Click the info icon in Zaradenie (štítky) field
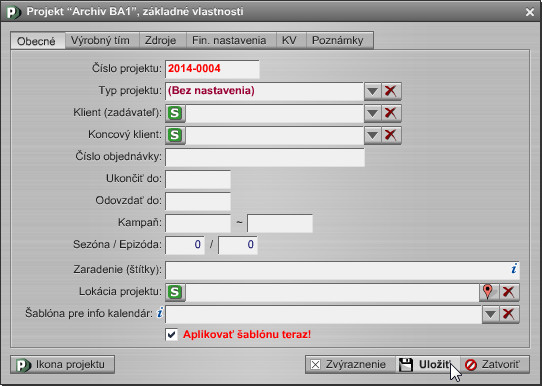Image resolution: width=542 pixels, height=386 pixels. coord(514,269)
